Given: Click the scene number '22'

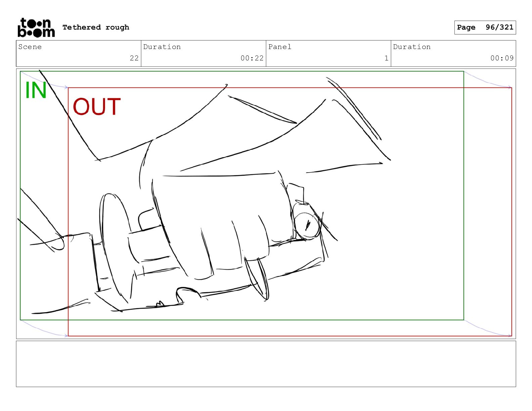Looking at the screenshot, I should [134, 58].
